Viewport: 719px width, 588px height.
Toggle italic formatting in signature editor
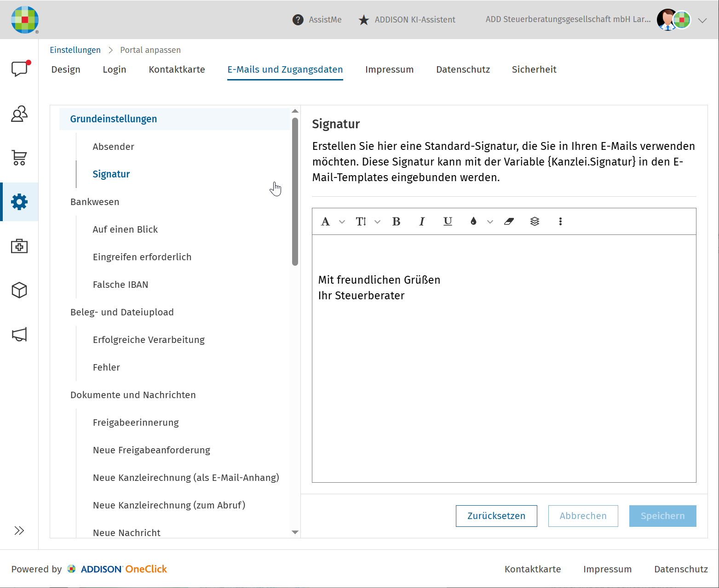pyautogui.click(x=422, y=222)
